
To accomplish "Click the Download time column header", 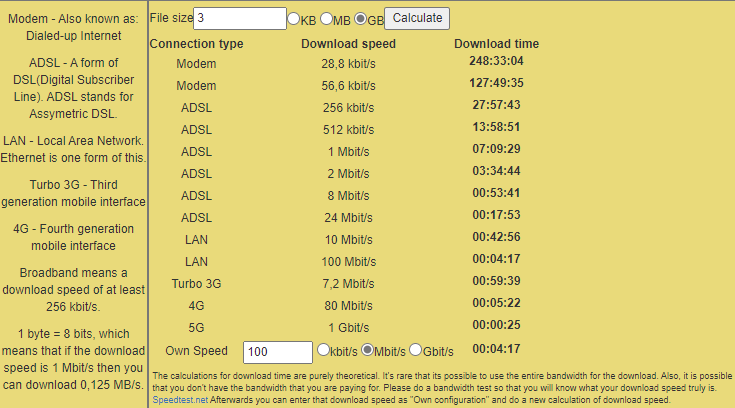I will (496, 44).
